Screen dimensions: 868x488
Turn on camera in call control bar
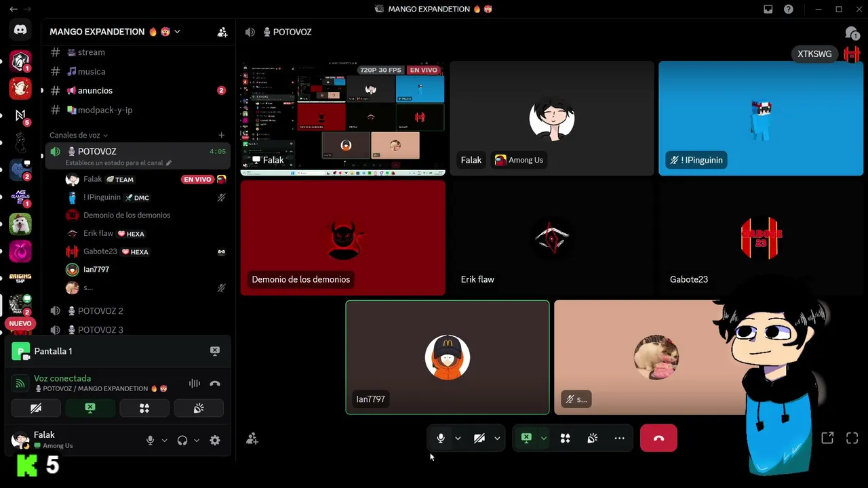click(x=479, y=439)
